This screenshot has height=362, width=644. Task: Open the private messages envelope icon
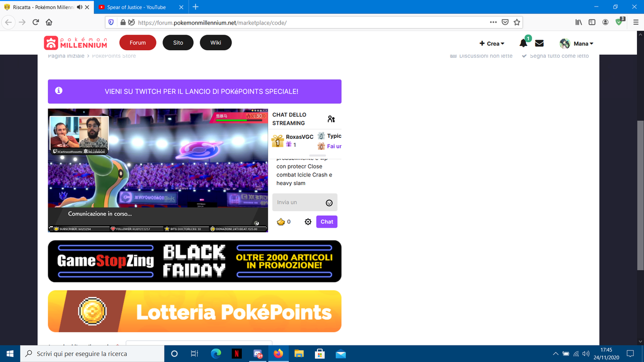point(539,43)
